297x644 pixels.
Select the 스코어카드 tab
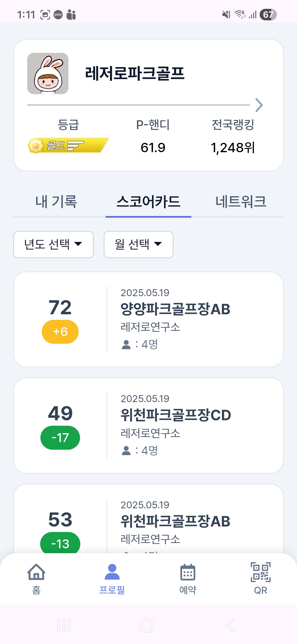coord(148,202)
